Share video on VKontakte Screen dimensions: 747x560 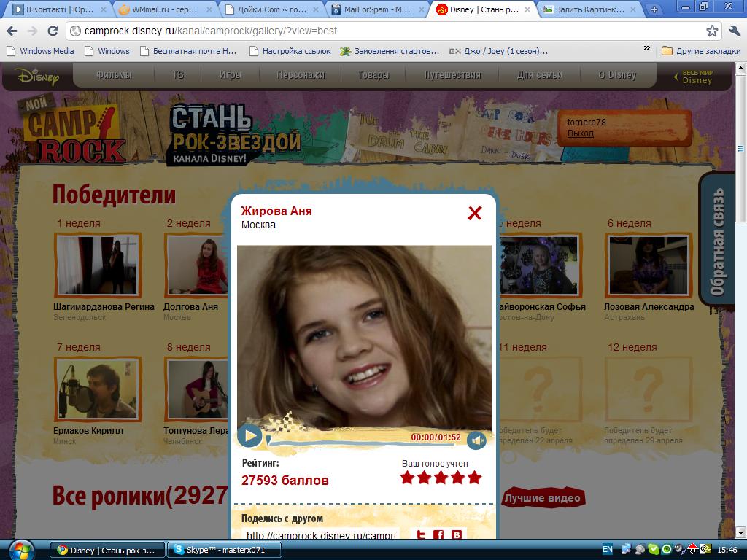tap(457, 534)
